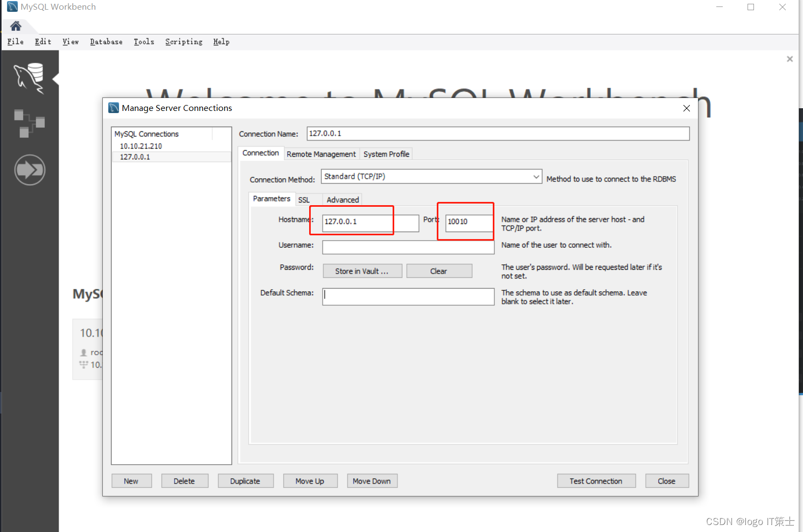Open the Edit menu

point(43,41)
